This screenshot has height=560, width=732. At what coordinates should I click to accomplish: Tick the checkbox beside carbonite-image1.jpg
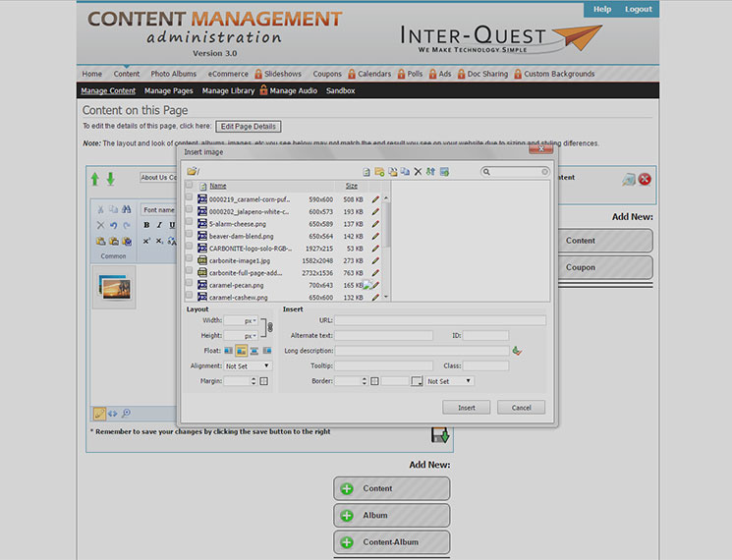[189, 260]
